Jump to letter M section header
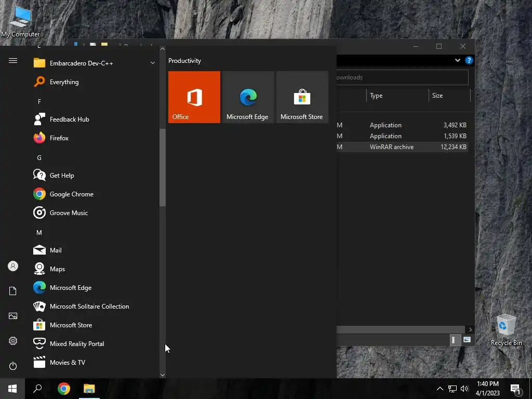Screen dimensions: 532x399 click(39, 232)
